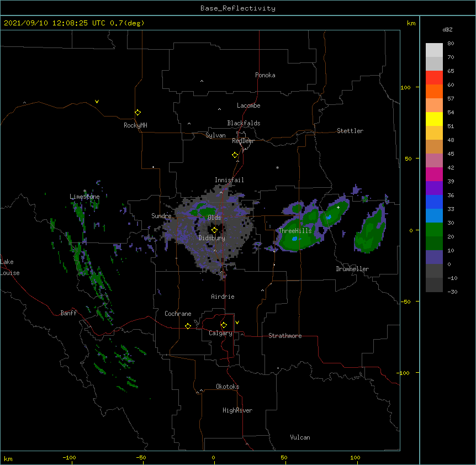
Task: Click the Banff town label
Action: 68,313
